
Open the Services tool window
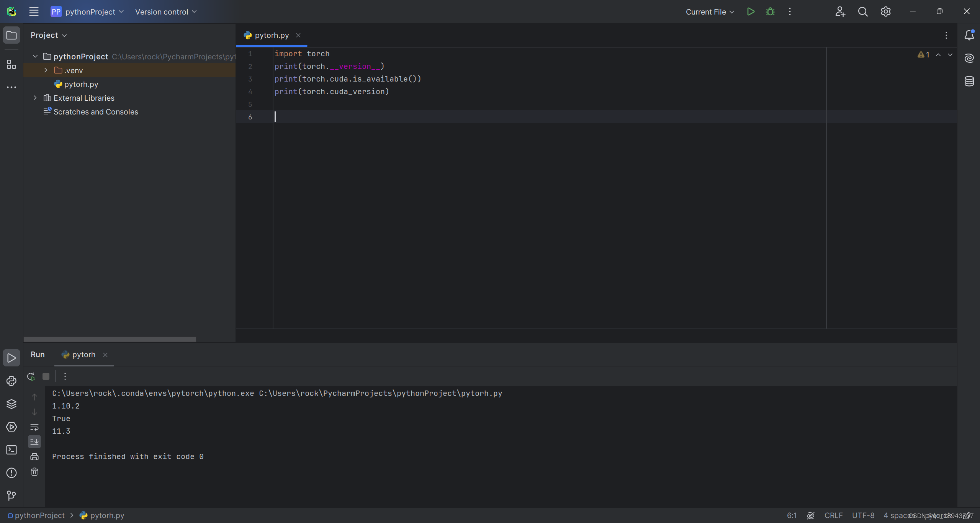pos(11,427)
